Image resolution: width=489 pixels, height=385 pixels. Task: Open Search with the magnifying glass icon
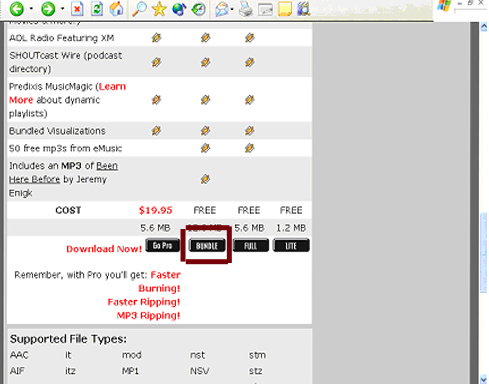click(139, 9)
